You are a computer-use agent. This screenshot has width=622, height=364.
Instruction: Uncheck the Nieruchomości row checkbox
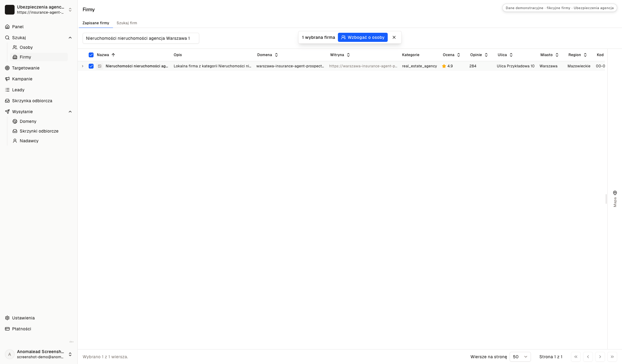tap(91, 66)
